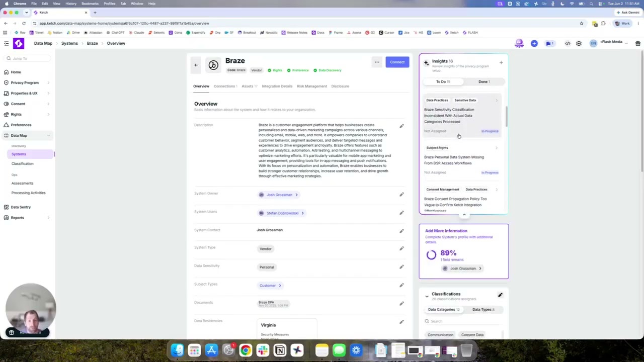This screenshot has width=644, height=362.
Task: Open Slack from the dock
Action: tap(263, 350)
